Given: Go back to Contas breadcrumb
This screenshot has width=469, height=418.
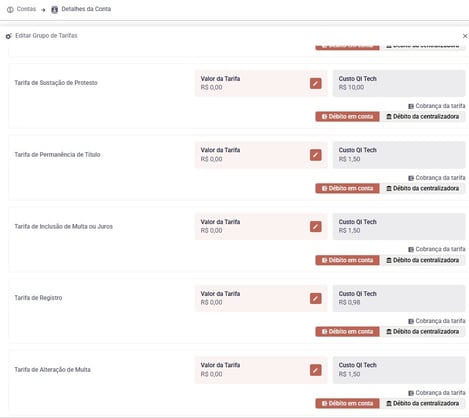Looking at the screenshot, I should (x=26, y=9).
